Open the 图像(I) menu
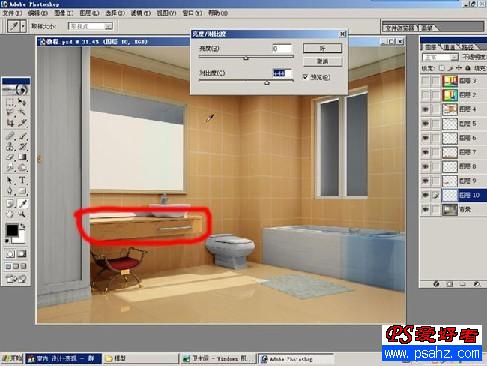This screenshot has height=366, width=487. pos(63,13)
